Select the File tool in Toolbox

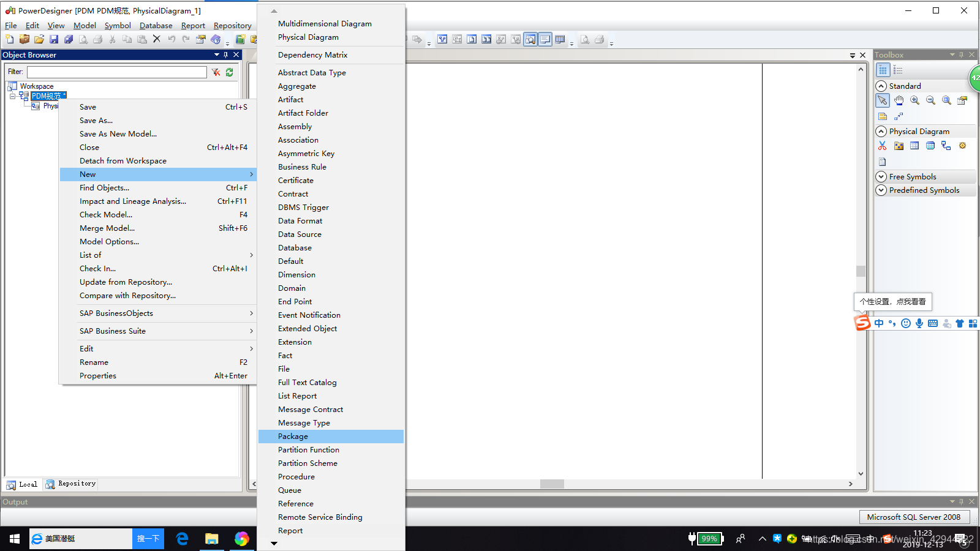pos(883,162)
